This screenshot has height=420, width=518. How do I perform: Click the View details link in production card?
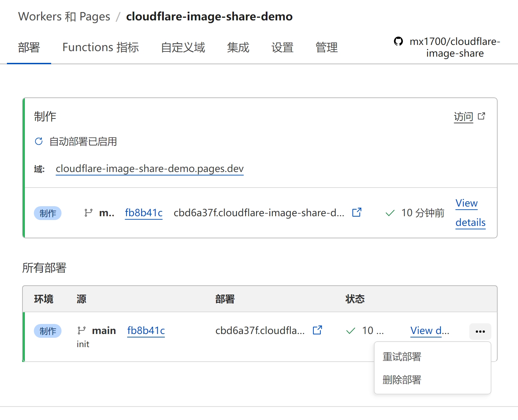pos(470,213)
